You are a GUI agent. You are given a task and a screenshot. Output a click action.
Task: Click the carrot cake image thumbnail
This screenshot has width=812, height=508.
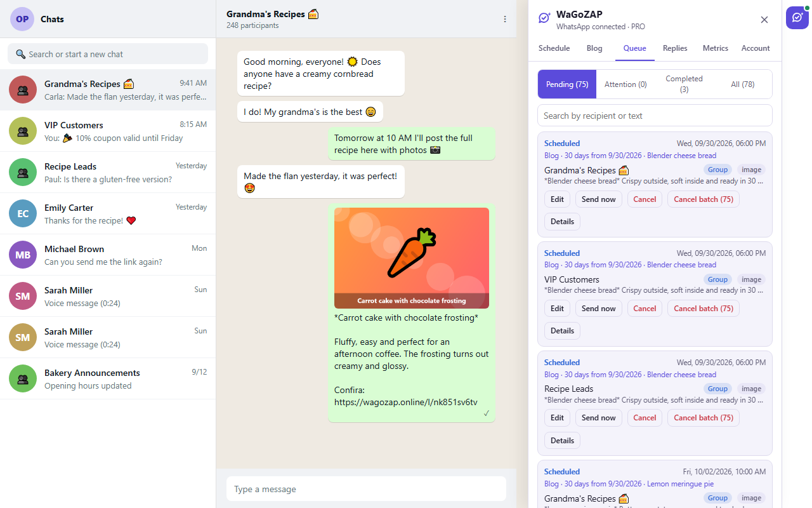(412, 258)
